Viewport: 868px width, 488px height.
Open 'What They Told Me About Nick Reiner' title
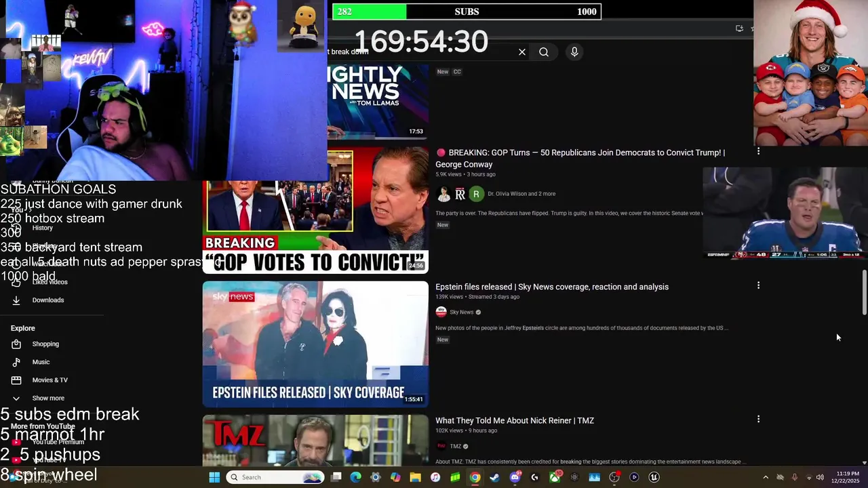[515, 420]
